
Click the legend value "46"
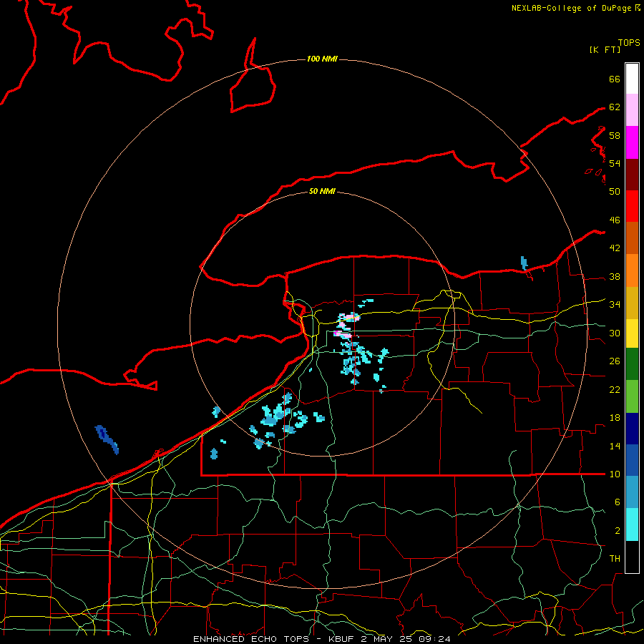pyautogui.click(x=615, y=220)
